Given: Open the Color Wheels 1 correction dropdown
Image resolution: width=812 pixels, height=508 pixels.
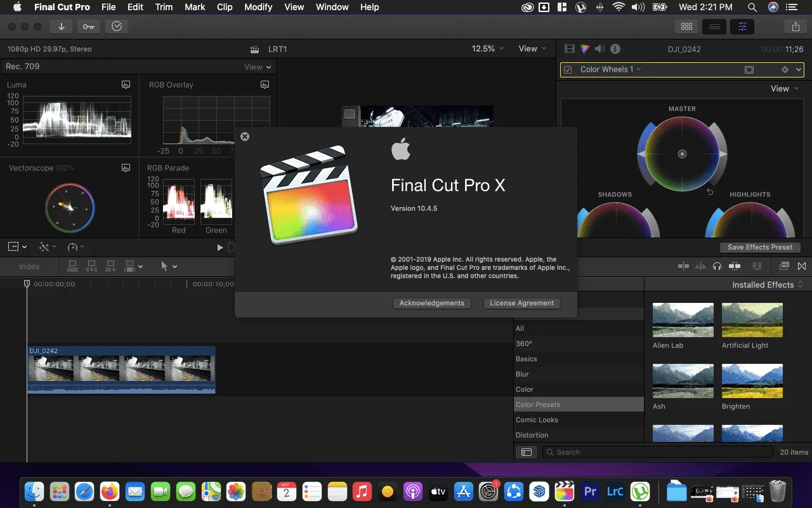Looking at the screenshot, I should (610, 70).
